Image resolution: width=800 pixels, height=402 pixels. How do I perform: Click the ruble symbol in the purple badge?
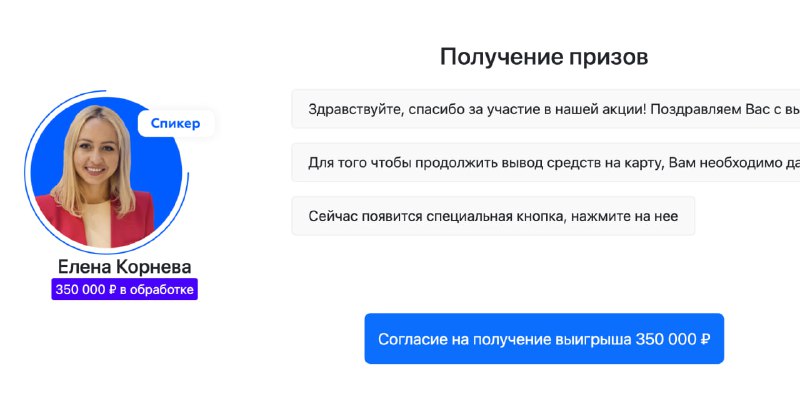tap(113, 290)
